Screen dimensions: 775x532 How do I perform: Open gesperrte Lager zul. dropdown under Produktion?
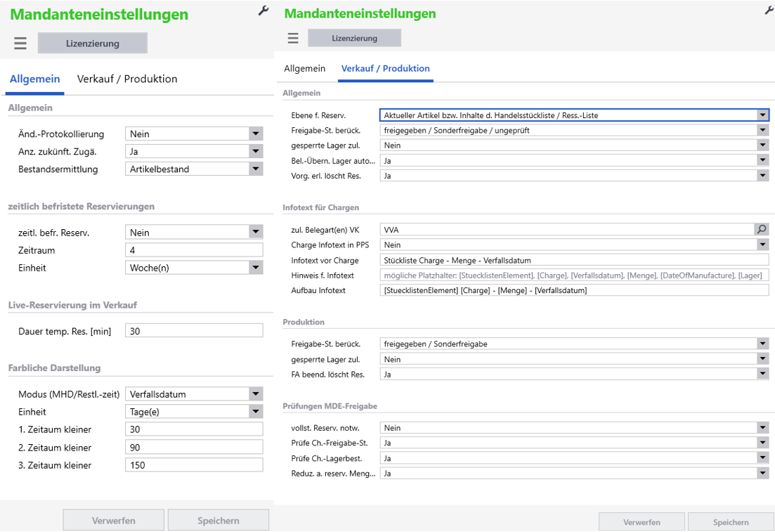[762, 359]
